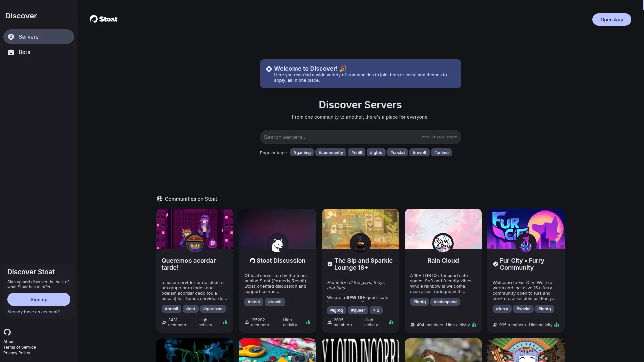644x362 pixels.
Task: Click members icon on Sip and Sparkle card
Action: point(329,322)
